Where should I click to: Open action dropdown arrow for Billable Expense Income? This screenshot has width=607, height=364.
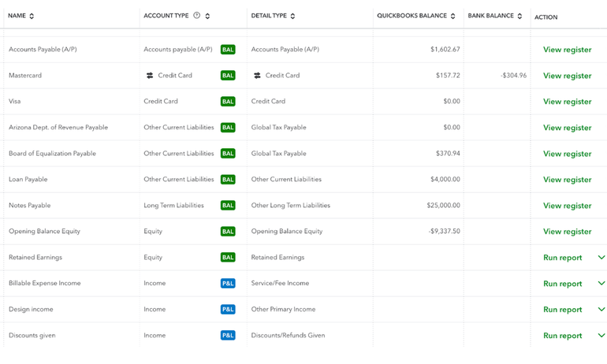click(601, 284)
